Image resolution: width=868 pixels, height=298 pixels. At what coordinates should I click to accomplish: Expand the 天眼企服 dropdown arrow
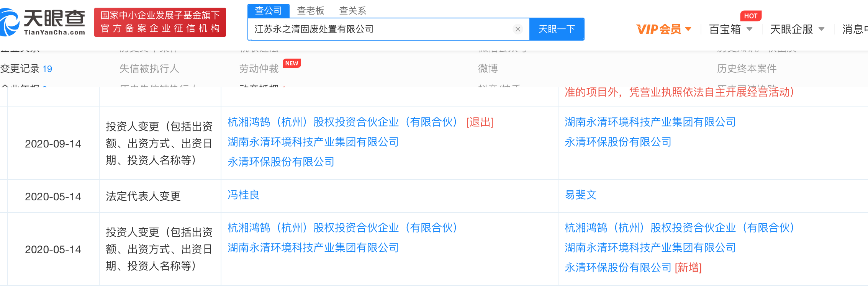[x=821, y=29]
